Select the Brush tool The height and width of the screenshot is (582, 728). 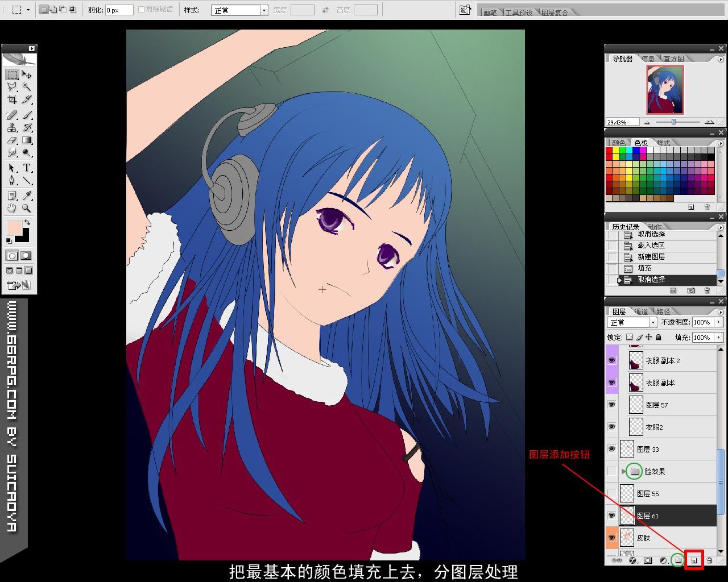click(27, 115)
